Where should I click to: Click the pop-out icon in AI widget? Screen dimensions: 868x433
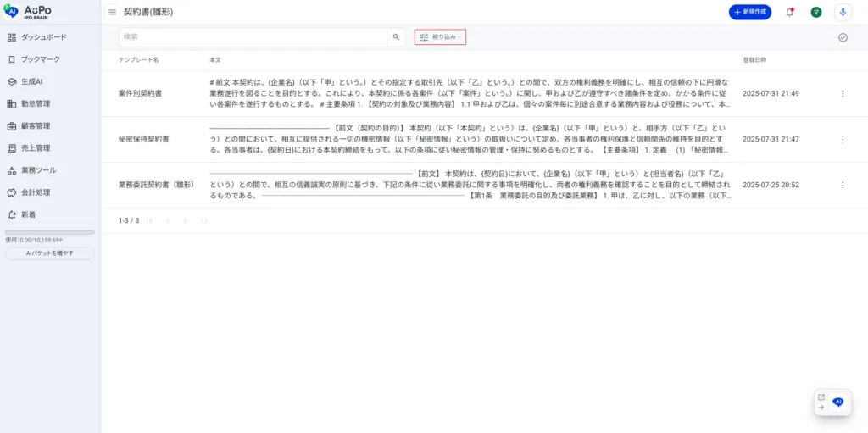pyautogui.click(x=821, y=397)
